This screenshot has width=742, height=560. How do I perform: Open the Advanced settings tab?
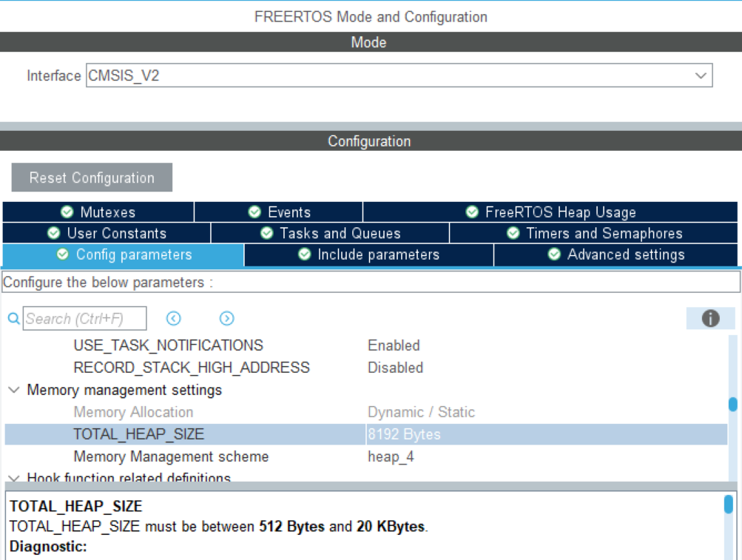[616, 254]
